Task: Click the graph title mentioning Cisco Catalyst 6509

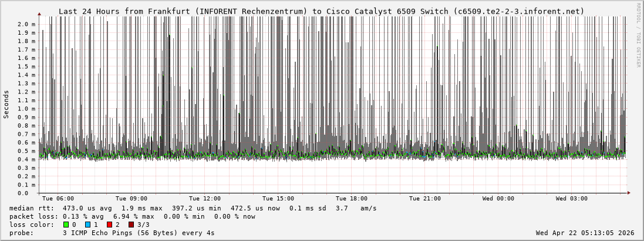Action: (x=321, y=11)
